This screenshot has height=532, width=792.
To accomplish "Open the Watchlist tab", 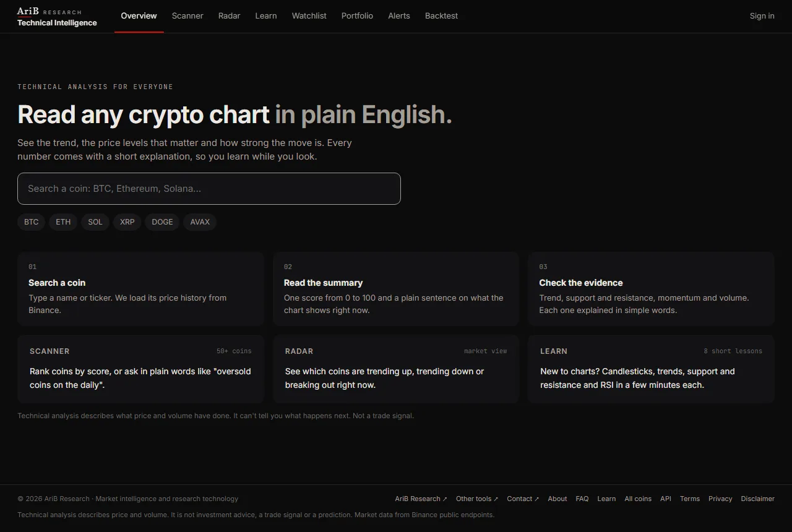I will click(309, 16).
